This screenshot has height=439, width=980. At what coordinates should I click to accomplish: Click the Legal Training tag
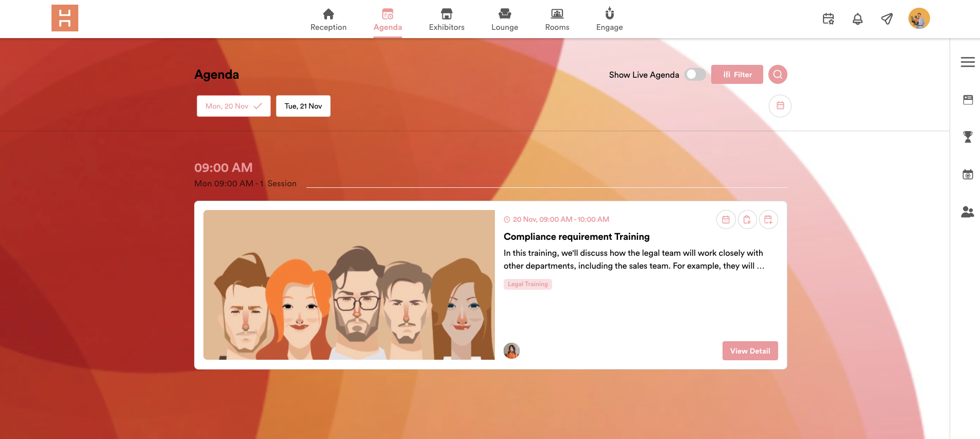click(x=528, y=284)
